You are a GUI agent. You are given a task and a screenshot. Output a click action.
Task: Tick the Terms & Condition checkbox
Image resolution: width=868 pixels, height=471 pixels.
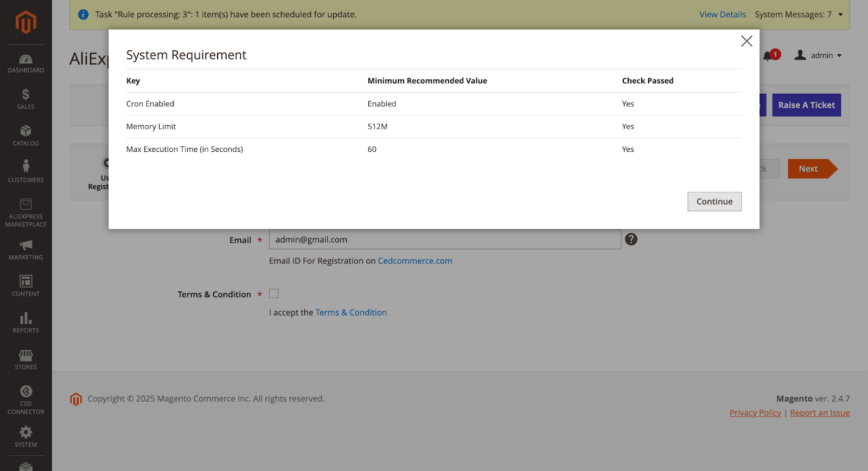pyautogui.click(x=274, y=294)
